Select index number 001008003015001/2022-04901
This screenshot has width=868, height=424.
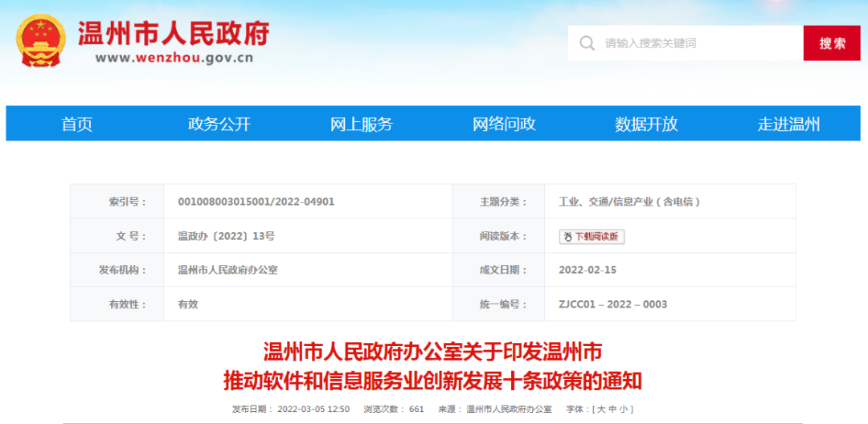tap(256, 202)
